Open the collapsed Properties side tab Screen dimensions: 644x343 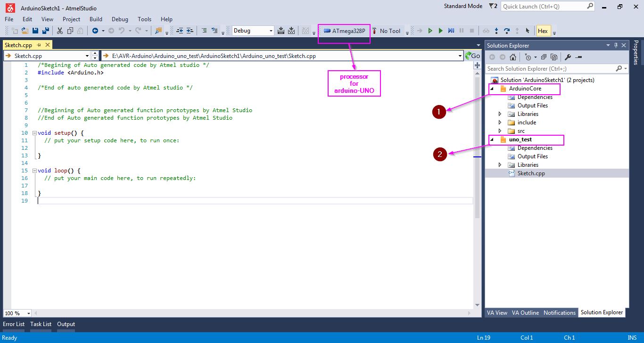[x=636, y=52]
